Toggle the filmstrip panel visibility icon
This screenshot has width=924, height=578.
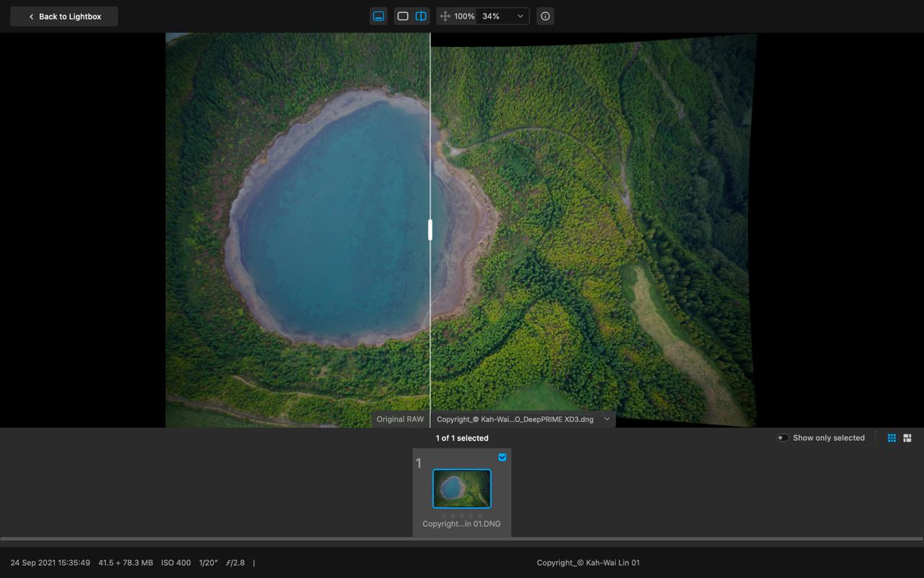[x=379, y=16]
